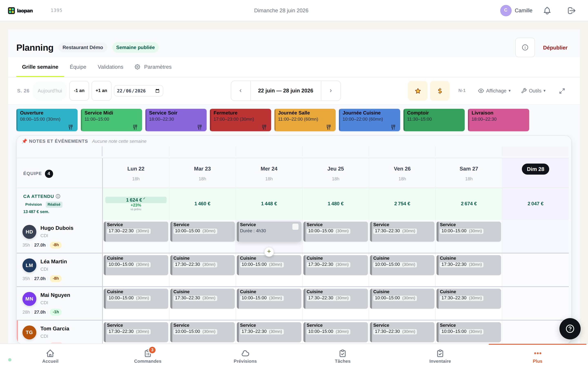
Task: Toggle the dollar sign cost button
Action: 440,91
